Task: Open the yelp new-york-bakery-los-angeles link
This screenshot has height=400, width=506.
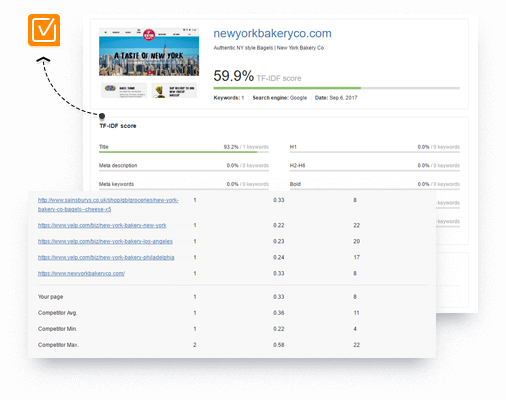Action: 105,241
